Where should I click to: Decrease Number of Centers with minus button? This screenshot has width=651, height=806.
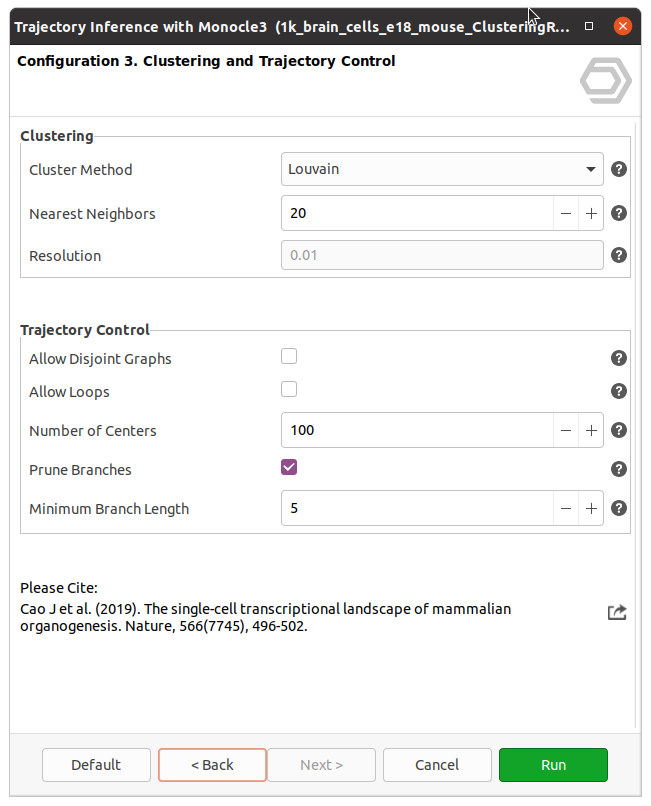566,430
